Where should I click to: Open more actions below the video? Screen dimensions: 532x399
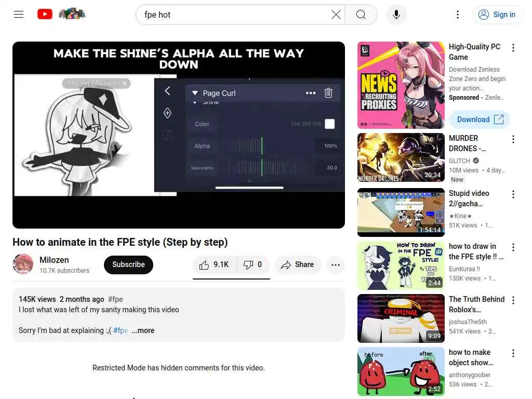click(336, 264)
